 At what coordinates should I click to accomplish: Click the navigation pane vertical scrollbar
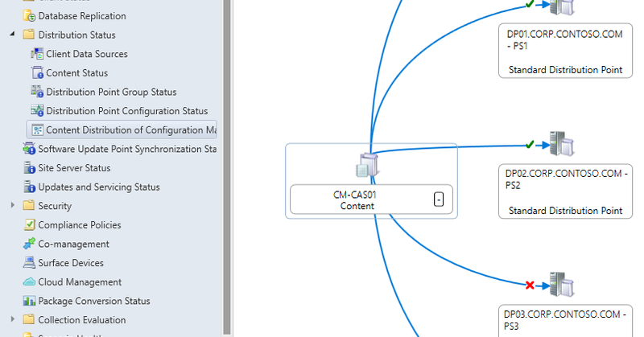pyautogui.click(x=227, y=166)
